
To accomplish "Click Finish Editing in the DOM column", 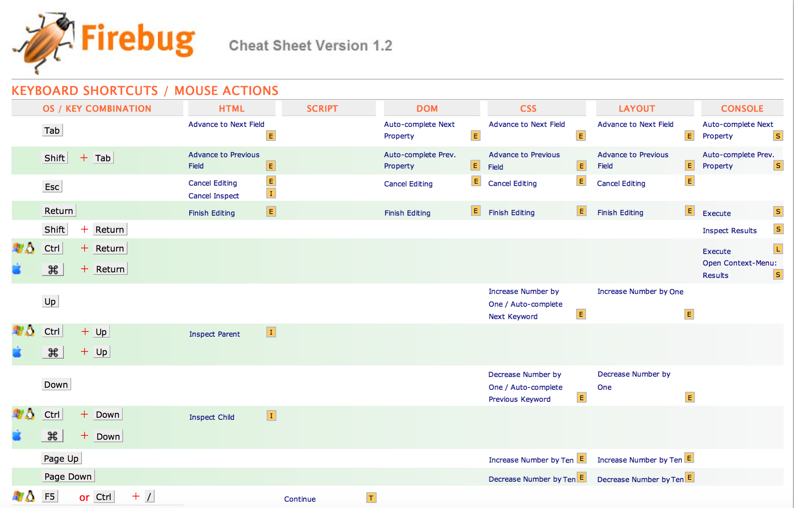I will point(407,213).
